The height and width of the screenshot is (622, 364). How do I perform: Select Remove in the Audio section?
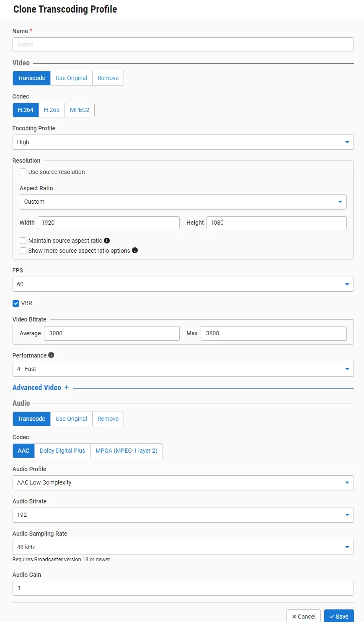pyautogui.click(x=108, y=419)
